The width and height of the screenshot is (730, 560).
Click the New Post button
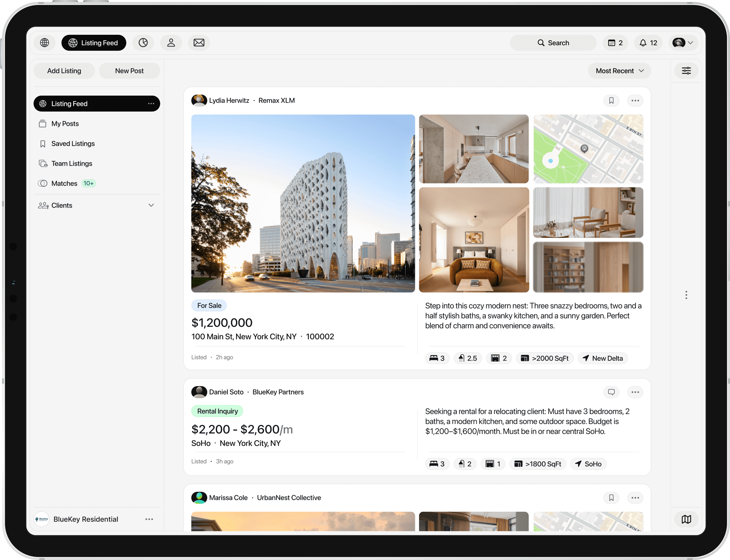coord(129,71)
